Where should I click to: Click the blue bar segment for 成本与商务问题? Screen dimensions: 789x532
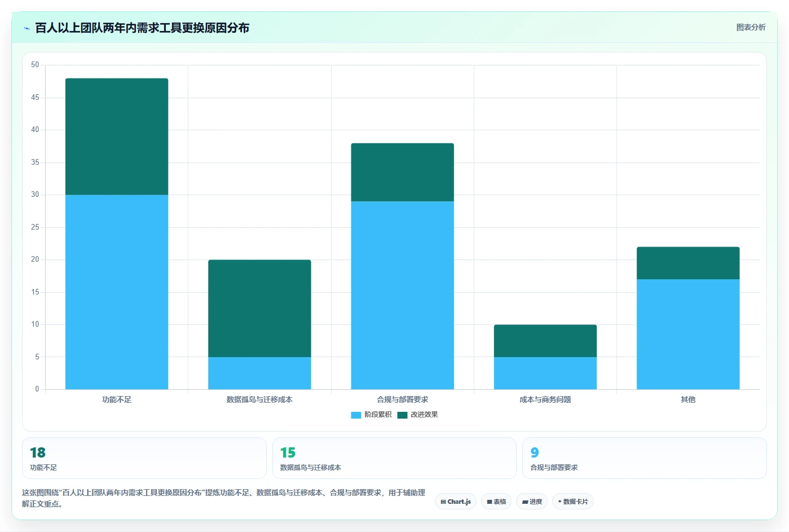coord(545,373)
